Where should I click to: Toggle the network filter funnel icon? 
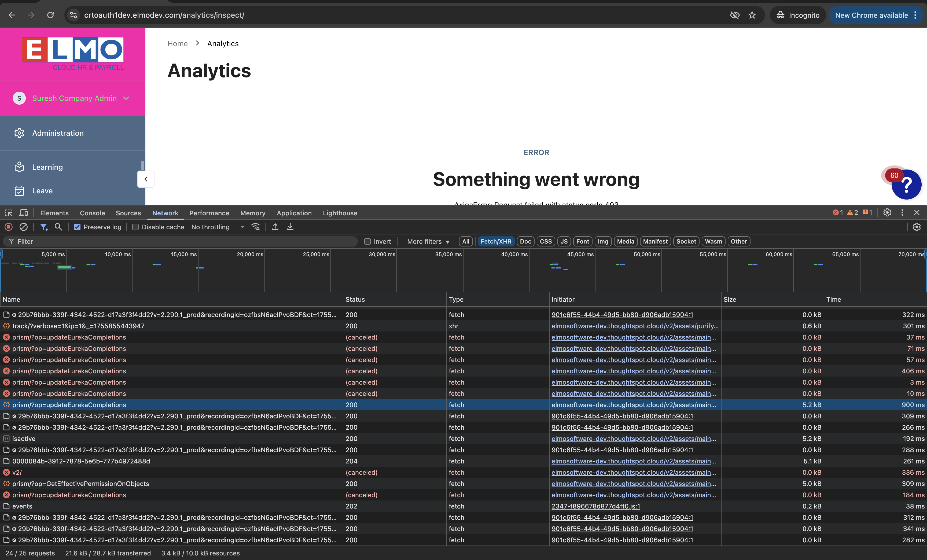click(x=44, y=227)
